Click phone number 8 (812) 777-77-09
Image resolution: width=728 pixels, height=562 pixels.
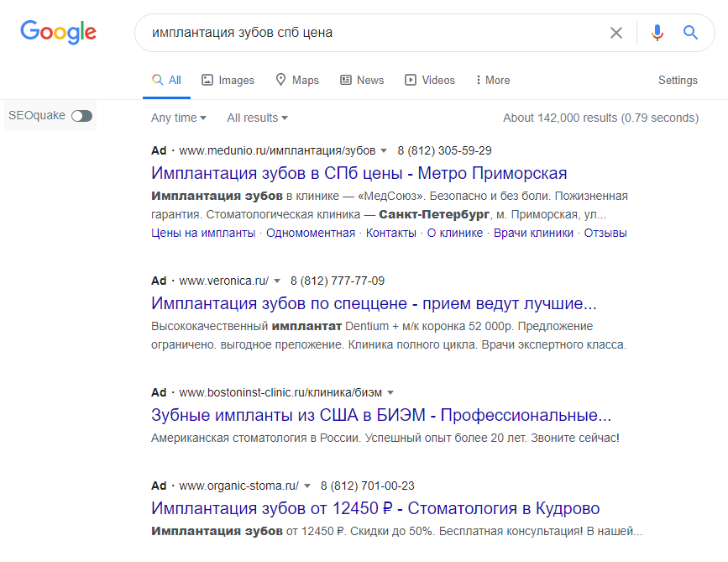point(338,281)
